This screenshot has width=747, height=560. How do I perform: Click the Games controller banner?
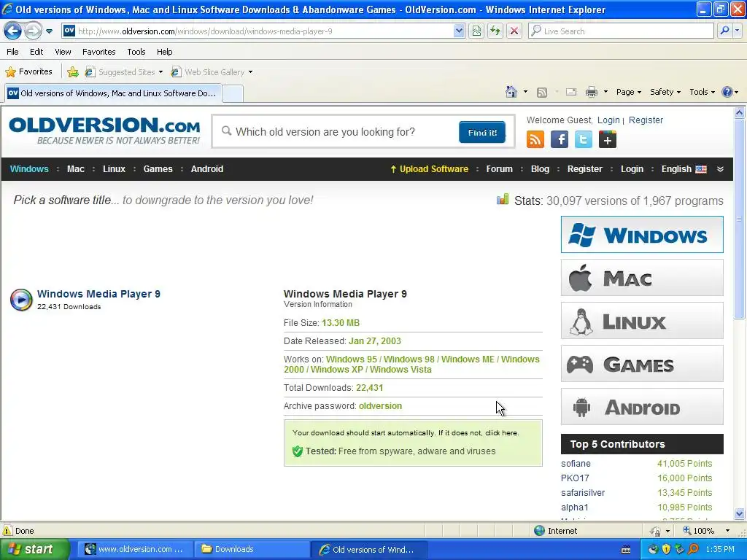pos(642,364)
